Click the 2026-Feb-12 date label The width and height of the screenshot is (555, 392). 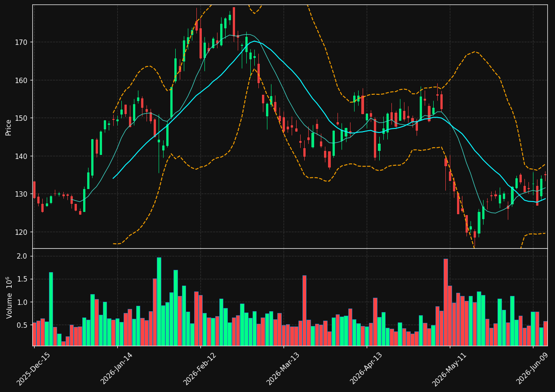click(x=200, y=369)
